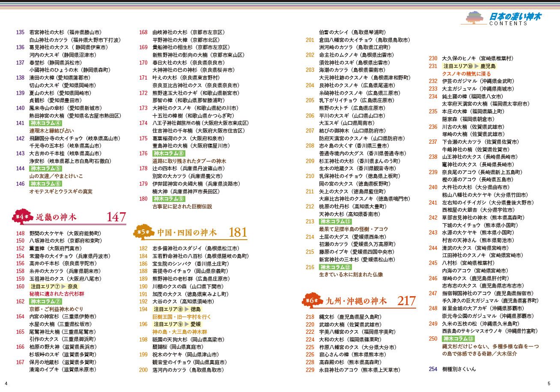This screenshot has width=560, height=392.
Task: Click the arrow before 奈良
Action: click(x=63, y=286)
